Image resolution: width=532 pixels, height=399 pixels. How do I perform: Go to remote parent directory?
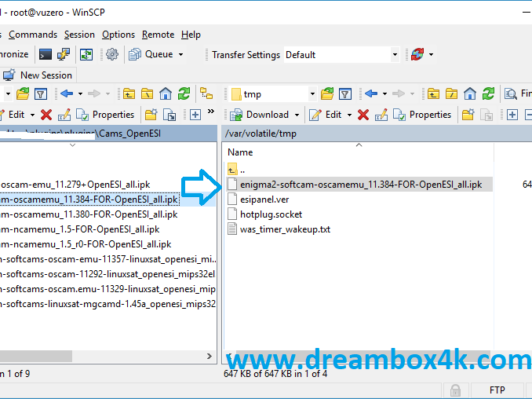433,93
